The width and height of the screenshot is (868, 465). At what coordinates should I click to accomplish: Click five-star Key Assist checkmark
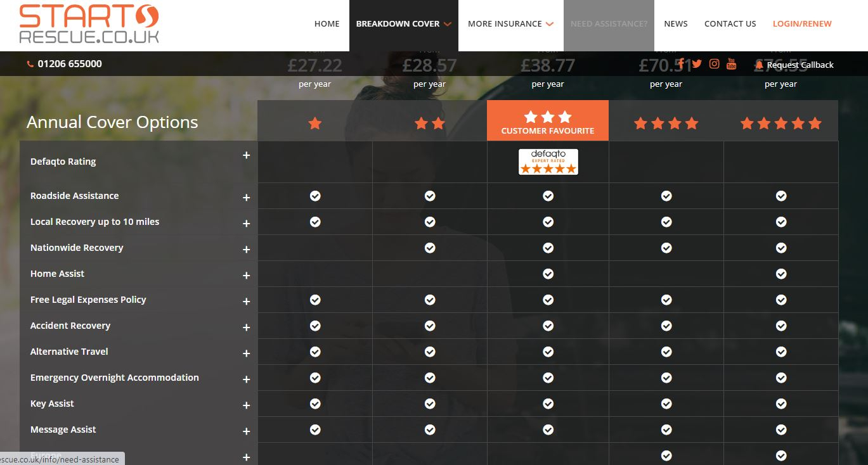781,404
